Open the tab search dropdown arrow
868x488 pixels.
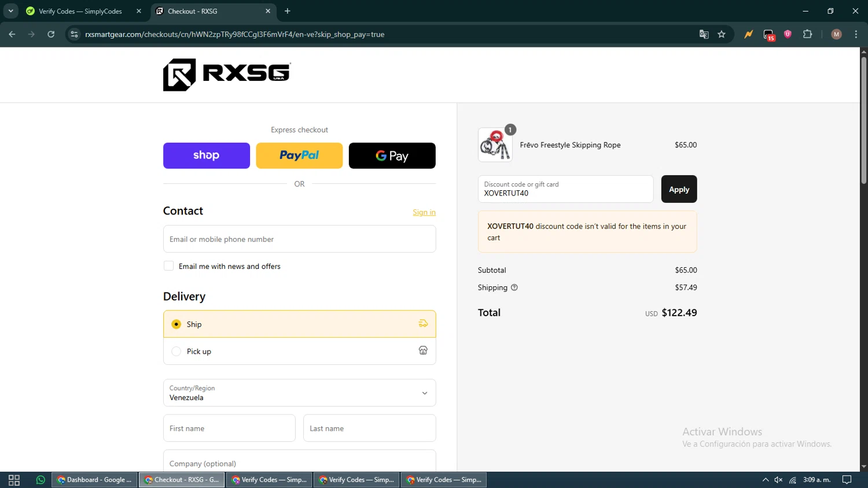pos(10,11)
